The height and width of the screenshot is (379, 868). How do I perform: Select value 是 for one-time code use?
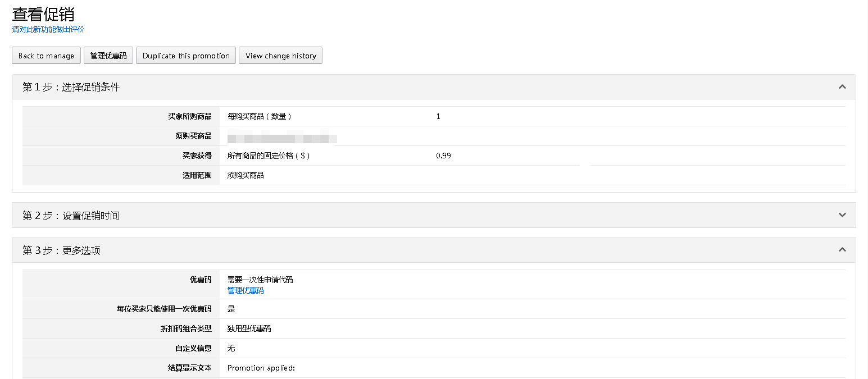click(x=231, y=309)
